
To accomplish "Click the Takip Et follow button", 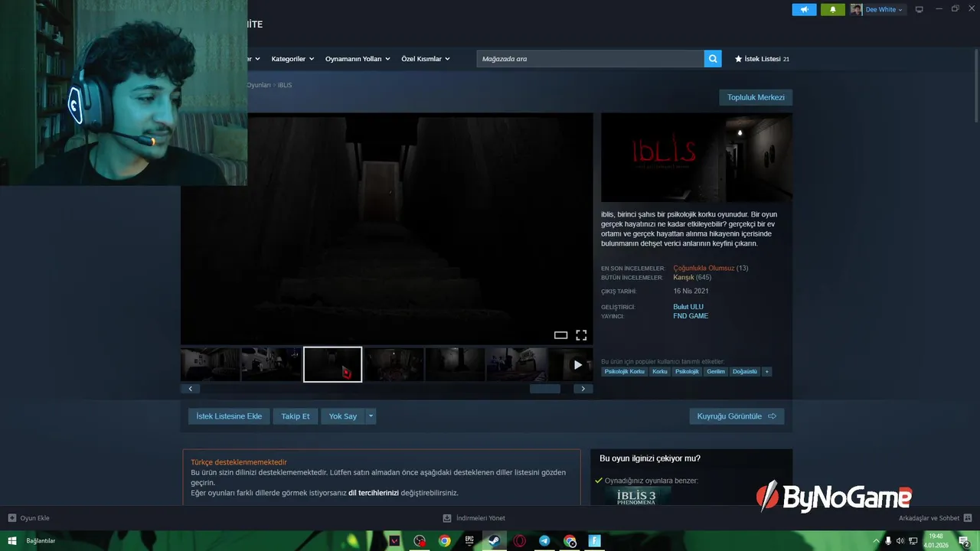I will pos(296,416).
